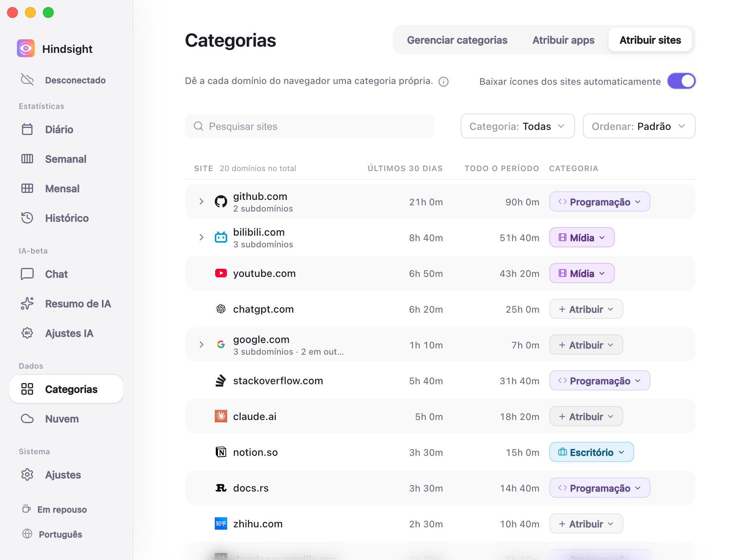The width and height of the screenshot is (747, 560).
Task: Open the Mensal grid icon
Action: 27,188
